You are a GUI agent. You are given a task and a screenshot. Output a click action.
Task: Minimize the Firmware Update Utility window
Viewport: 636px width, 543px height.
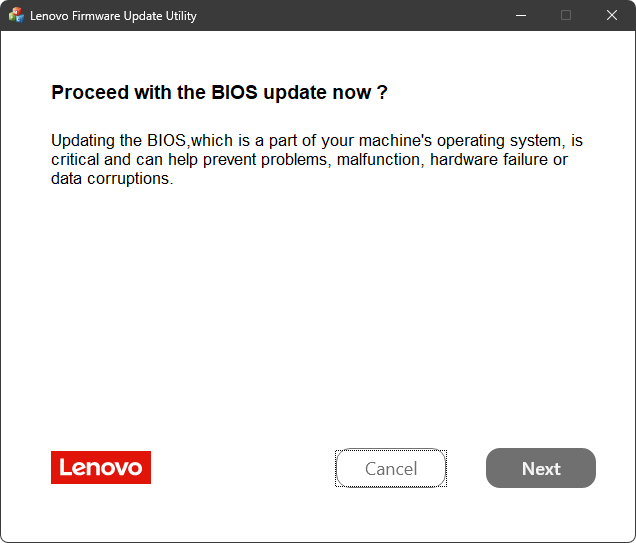(520, 16)
